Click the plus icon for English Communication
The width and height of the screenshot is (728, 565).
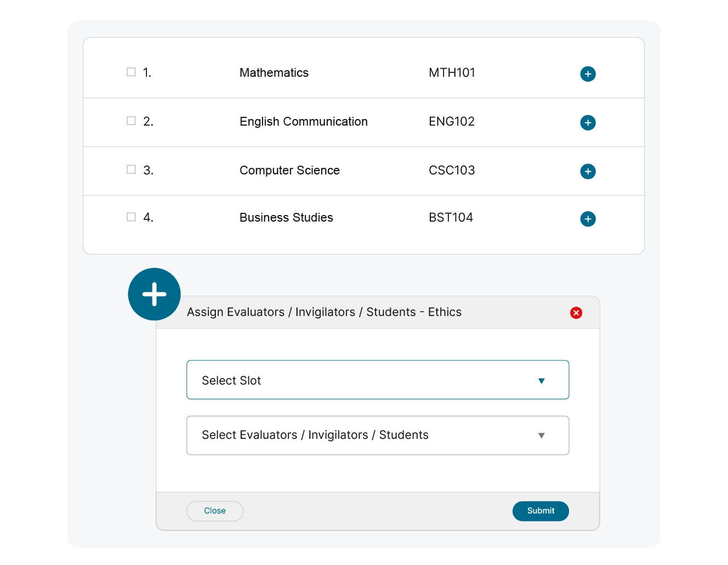tap(588, 123)
